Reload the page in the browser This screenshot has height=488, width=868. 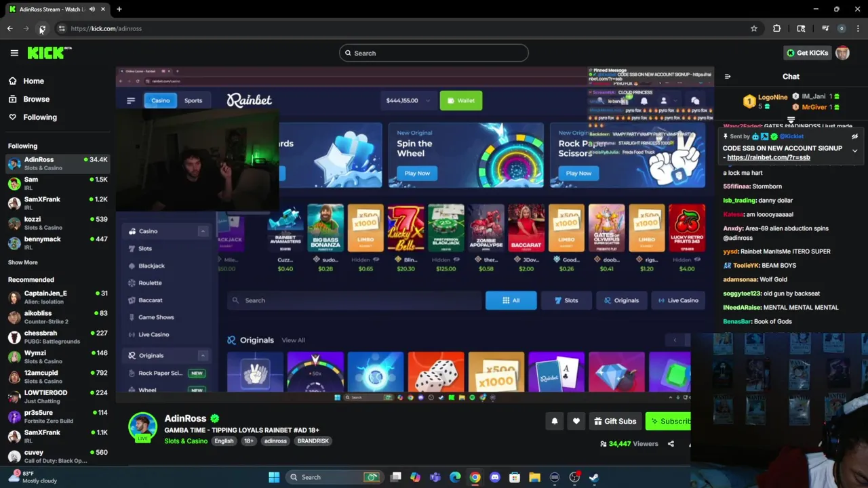pyautogui.click(x=42, y=28)
